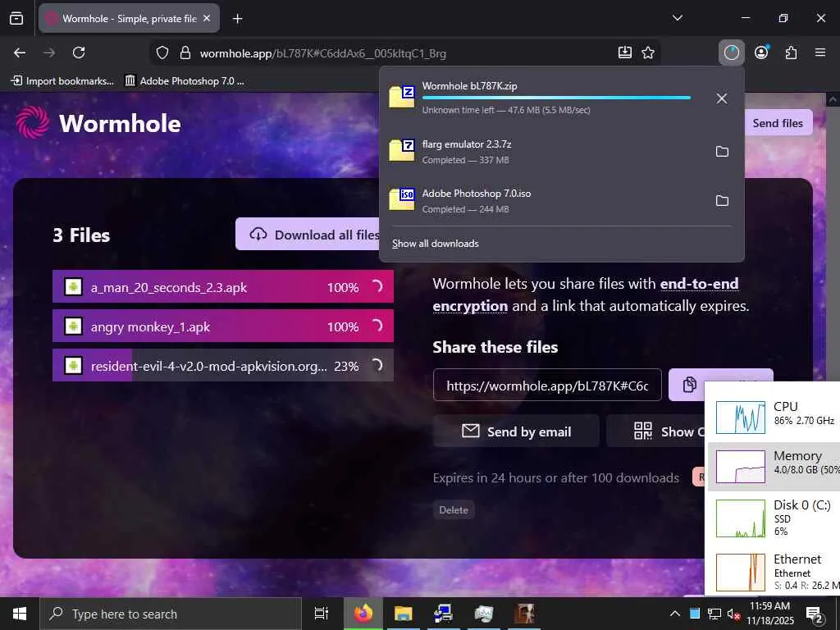Click the Android icon of angry monkey_1.apk
Image resolution: width=840 pixels, height=630 pixels.
coord(73,326)
